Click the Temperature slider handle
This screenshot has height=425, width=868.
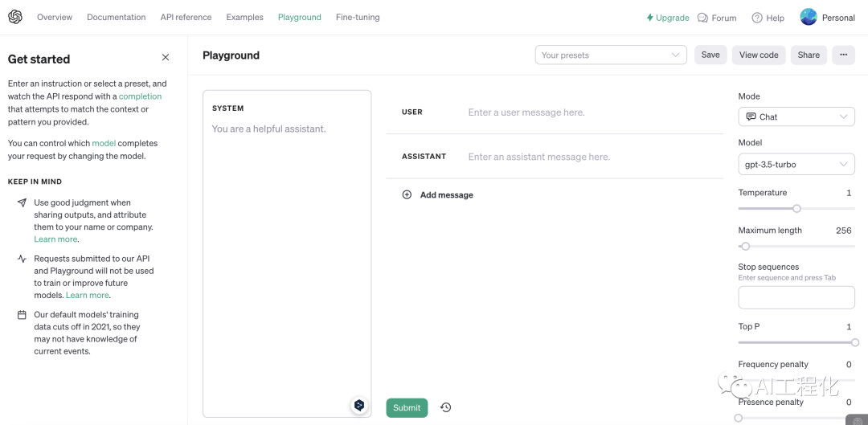coord(796,208)
